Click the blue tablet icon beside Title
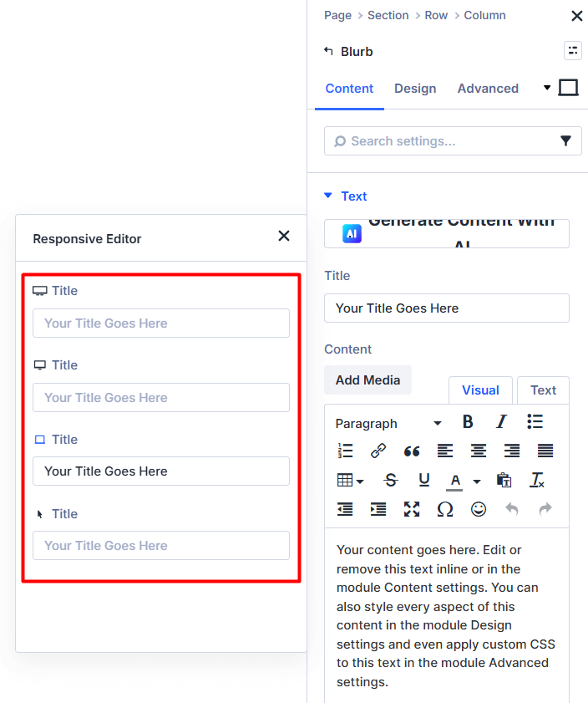The width and height of the screenshot is (588, 703). 40,440
